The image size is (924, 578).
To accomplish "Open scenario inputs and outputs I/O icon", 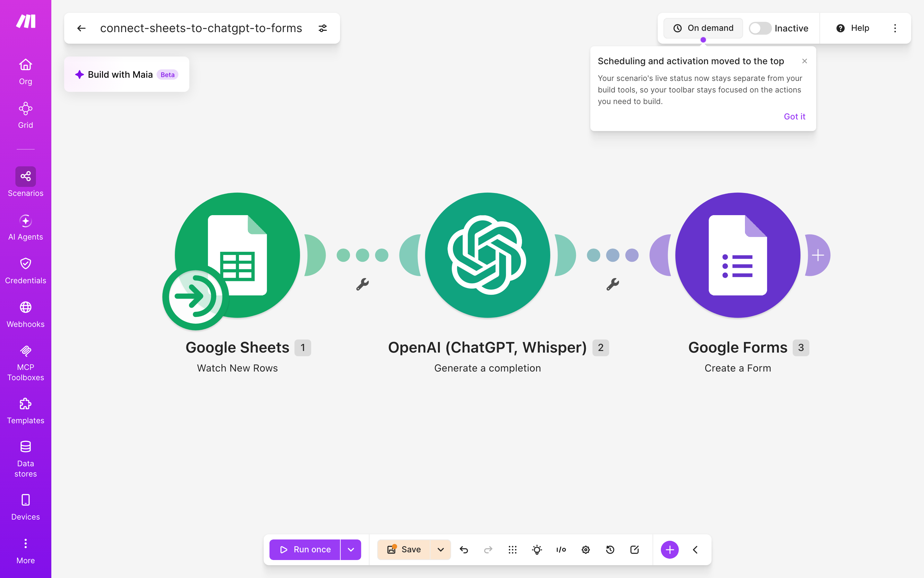I will [x=561, y=550].
